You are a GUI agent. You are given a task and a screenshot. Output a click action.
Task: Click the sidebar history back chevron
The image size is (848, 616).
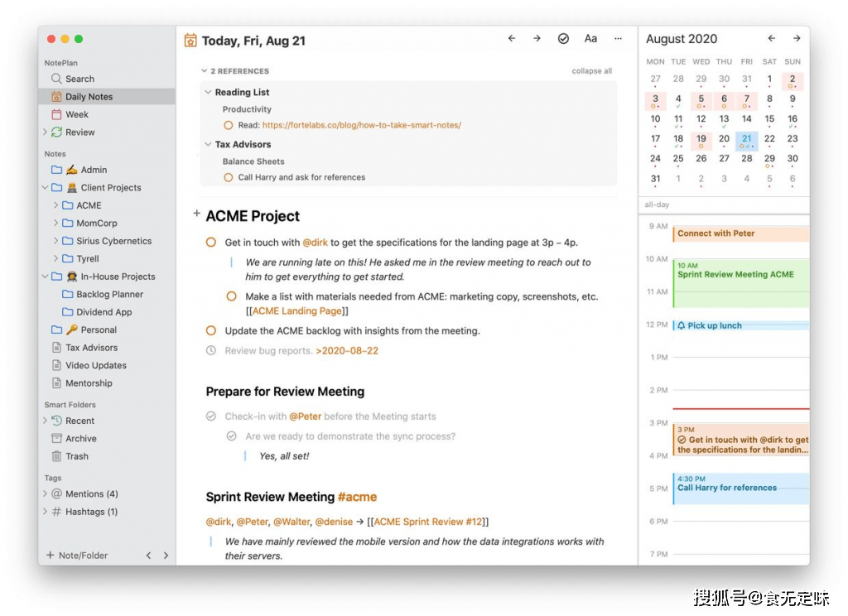point(148,556)
